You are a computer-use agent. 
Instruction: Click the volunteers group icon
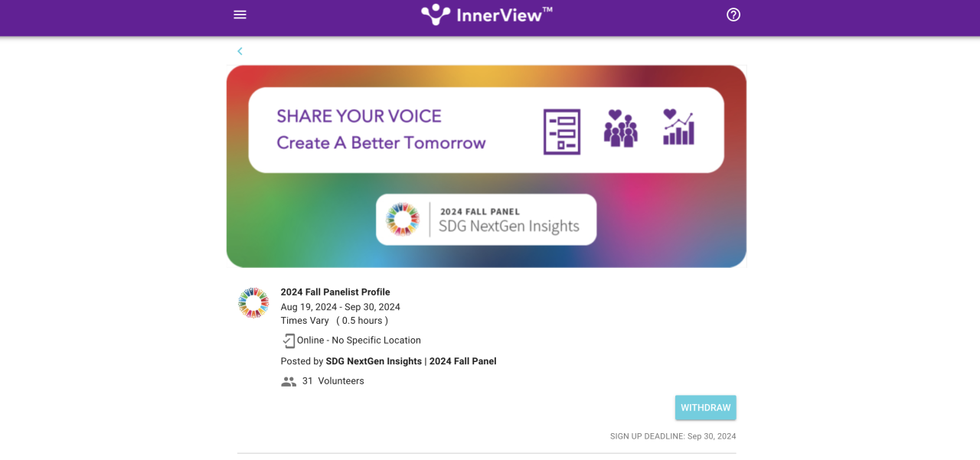(289, 381)
